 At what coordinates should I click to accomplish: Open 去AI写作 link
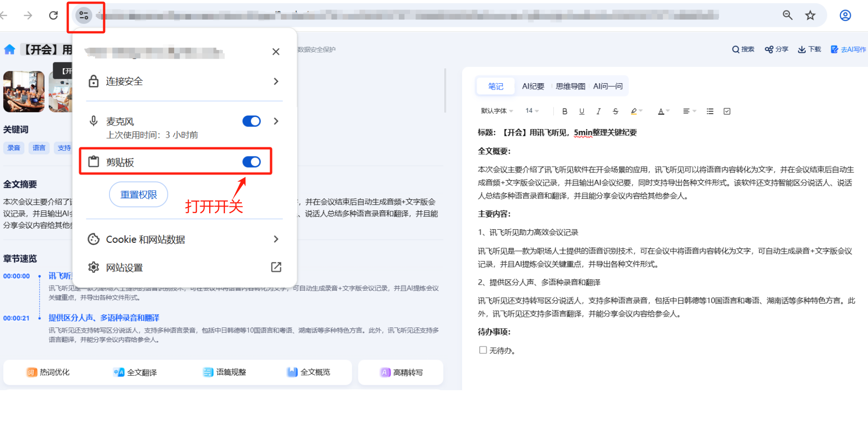848,49
